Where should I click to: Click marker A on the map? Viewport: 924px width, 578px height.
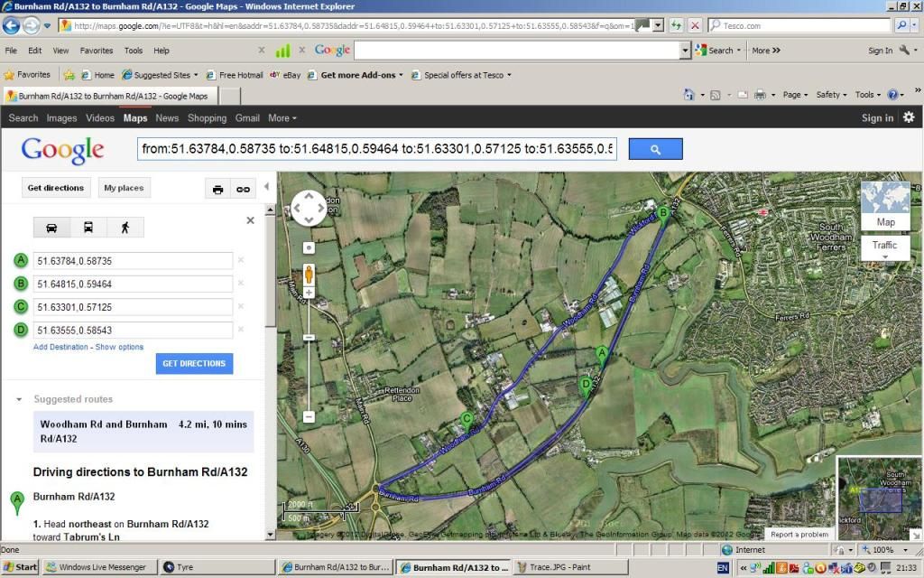point(602,354)
